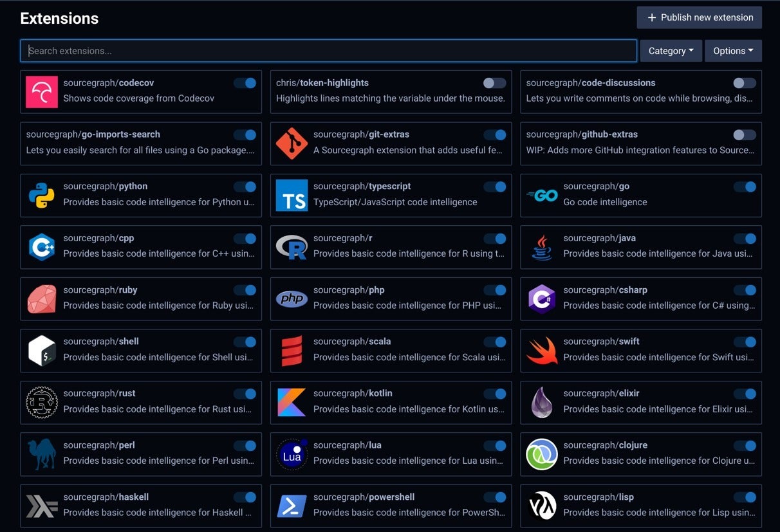Click the Lua logo icon
The height and width of the screenshot is (532, 780).
click(292, 454)
